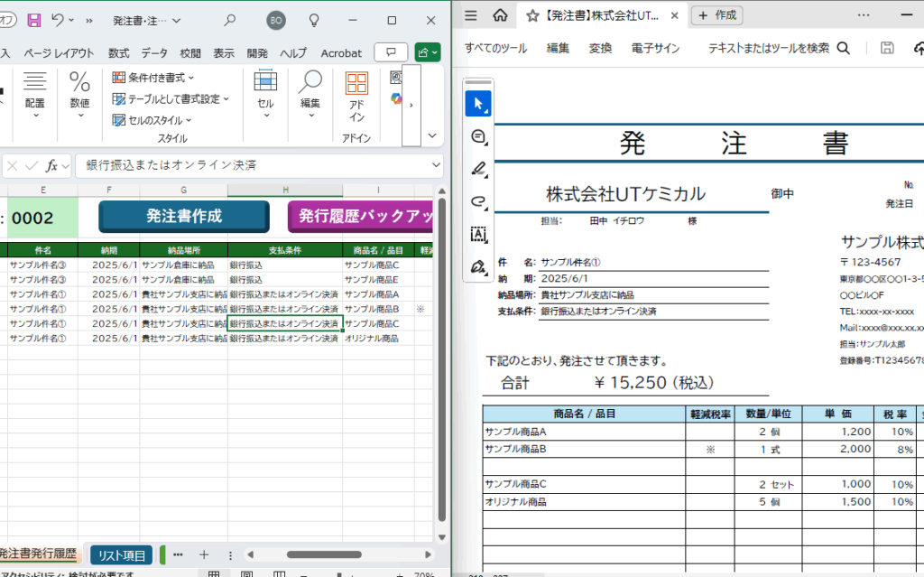The height and width of the screenshot is (577, 924).
Task: Click the Excel undo arrow
Action: 57,20
